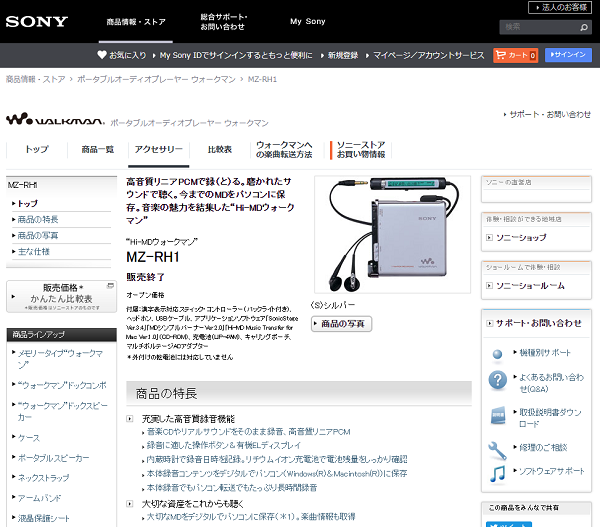Open 総合サポート・お問い合わせ menu
Viewport: 600px width, 527px height.
pos(224,22)
